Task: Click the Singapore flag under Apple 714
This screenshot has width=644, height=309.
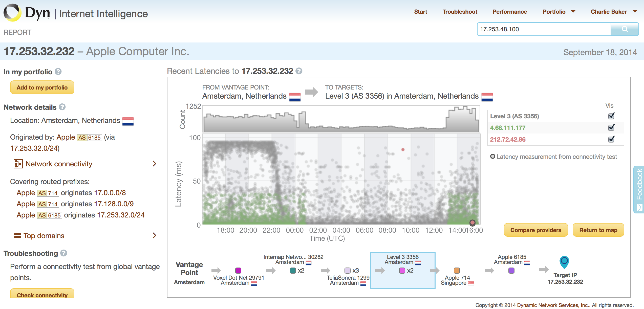Action: (471, 283)
